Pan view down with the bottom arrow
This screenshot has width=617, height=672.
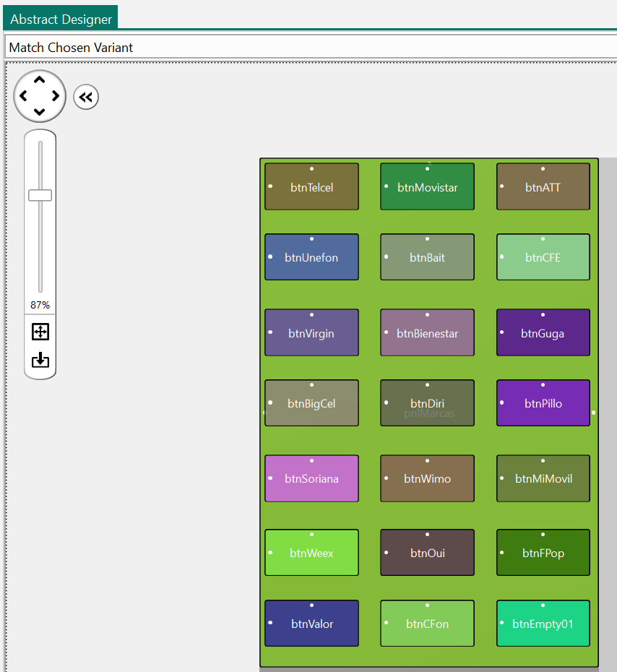pyautogui.click(x=40, y=112)
